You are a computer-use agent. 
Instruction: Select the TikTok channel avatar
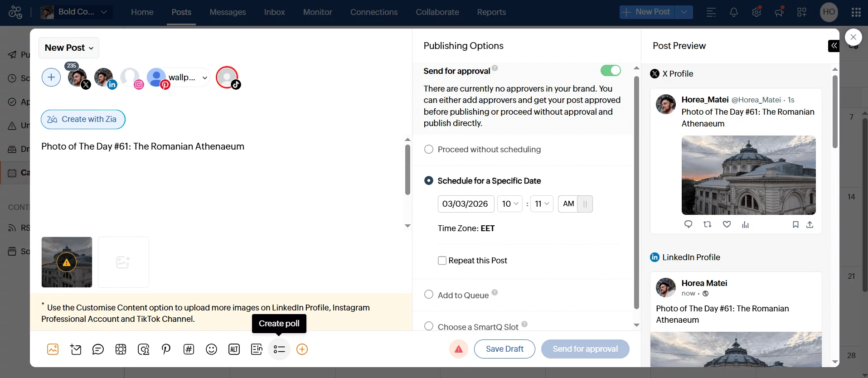(228, 78)
